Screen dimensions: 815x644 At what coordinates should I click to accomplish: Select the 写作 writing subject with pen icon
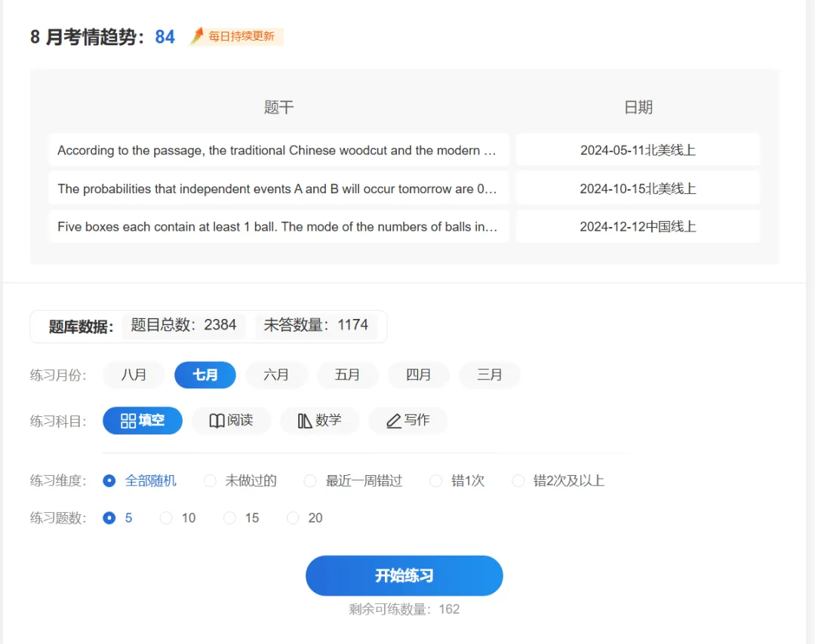(408, 421)
